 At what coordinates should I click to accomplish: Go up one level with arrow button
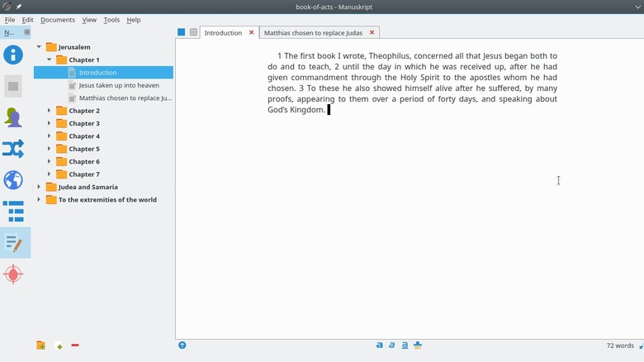(182, 345)
